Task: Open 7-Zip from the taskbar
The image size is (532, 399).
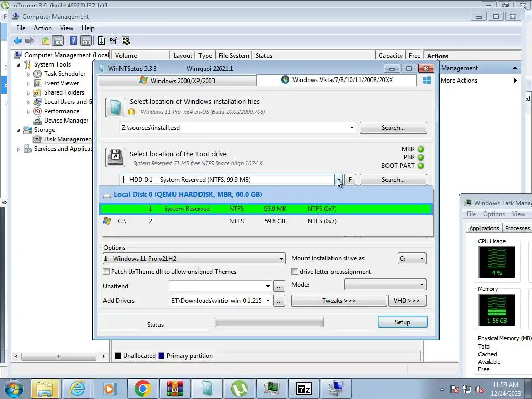Action: click(x=303, y=389)
